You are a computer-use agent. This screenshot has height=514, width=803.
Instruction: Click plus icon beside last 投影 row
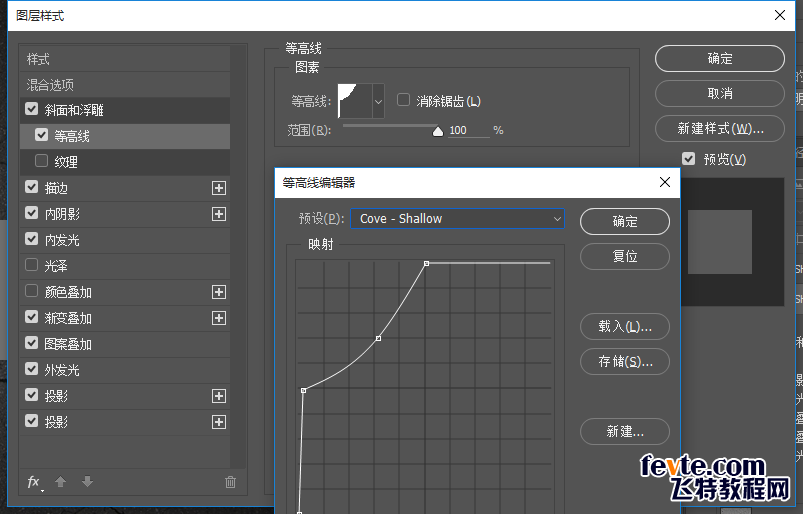pyautogui.click(x=219, y=422)
